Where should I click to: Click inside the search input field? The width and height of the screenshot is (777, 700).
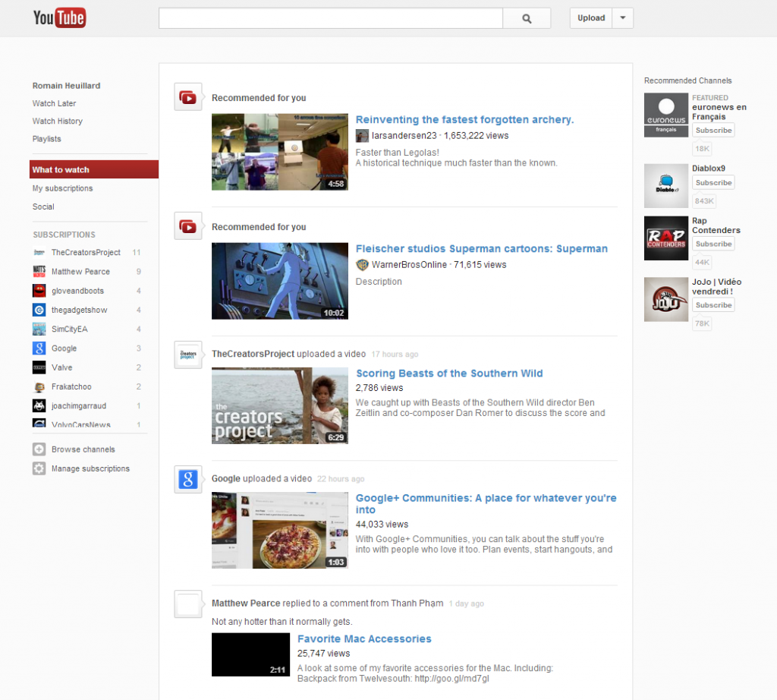click(329, 17)
